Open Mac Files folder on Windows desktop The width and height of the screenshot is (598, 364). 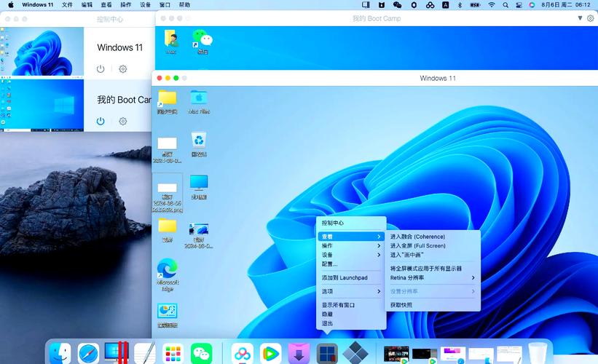point(199,102)
